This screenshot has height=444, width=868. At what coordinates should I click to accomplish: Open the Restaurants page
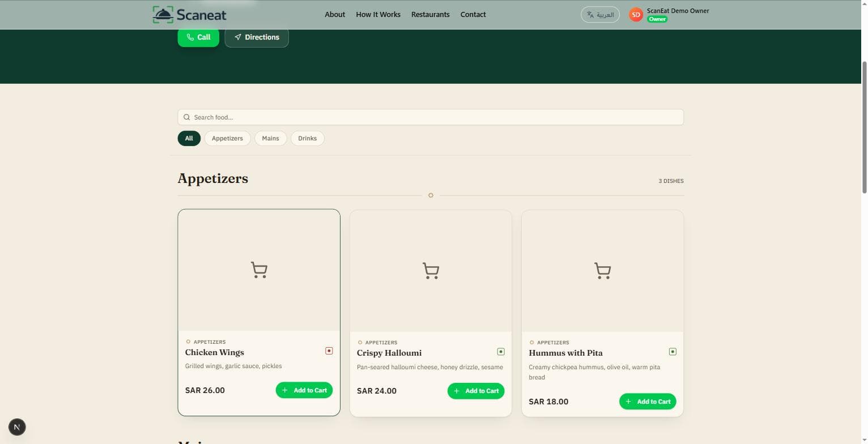[x=431, y=15]
